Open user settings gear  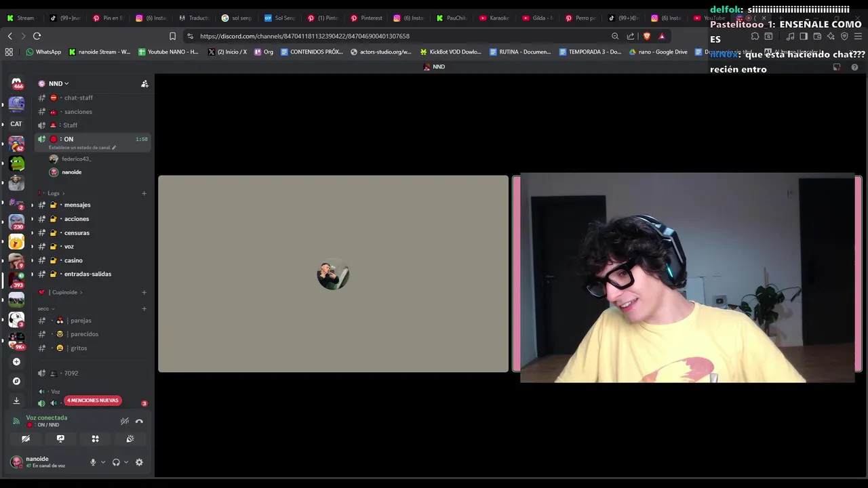pos(139,462)
